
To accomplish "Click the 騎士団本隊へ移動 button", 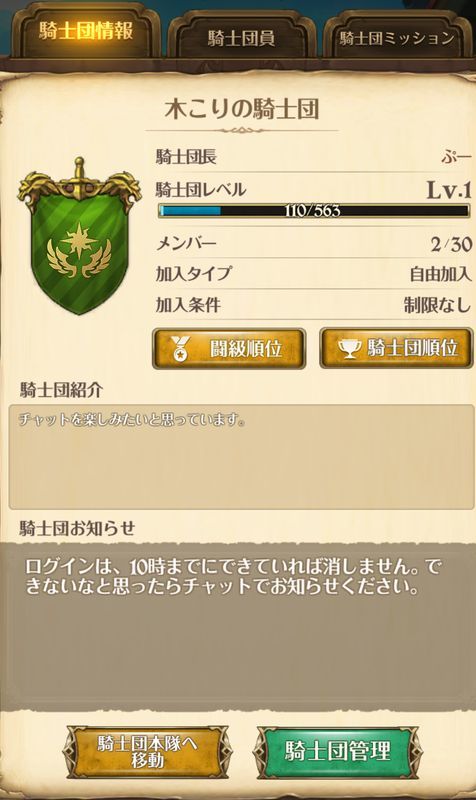I will click(147, 752).
